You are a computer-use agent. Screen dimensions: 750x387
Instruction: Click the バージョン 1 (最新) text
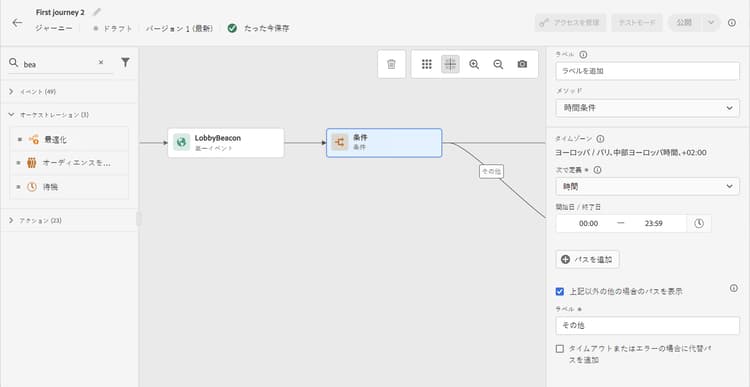[179, 28]
